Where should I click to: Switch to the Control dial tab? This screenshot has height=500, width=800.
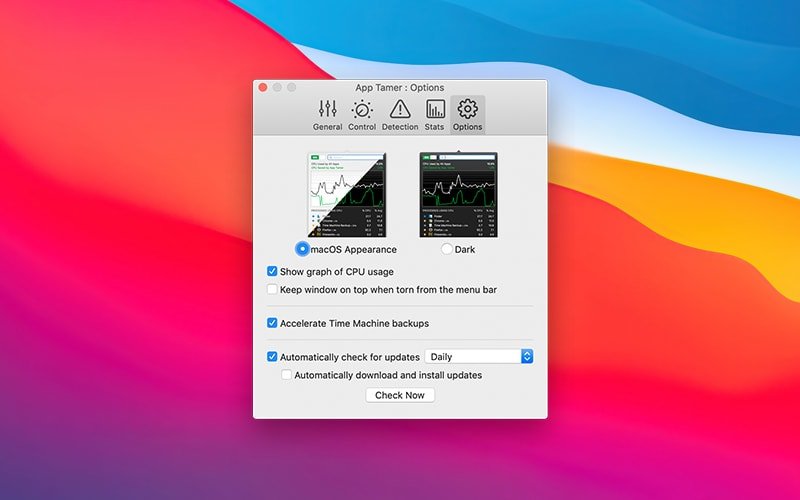click(x=362, y=115)
